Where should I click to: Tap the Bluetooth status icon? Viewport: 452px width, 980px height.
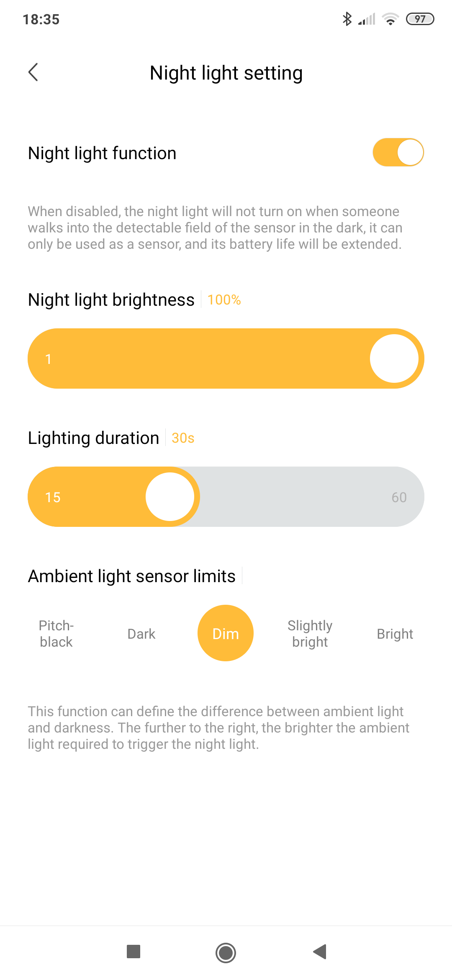click(347, 19)
